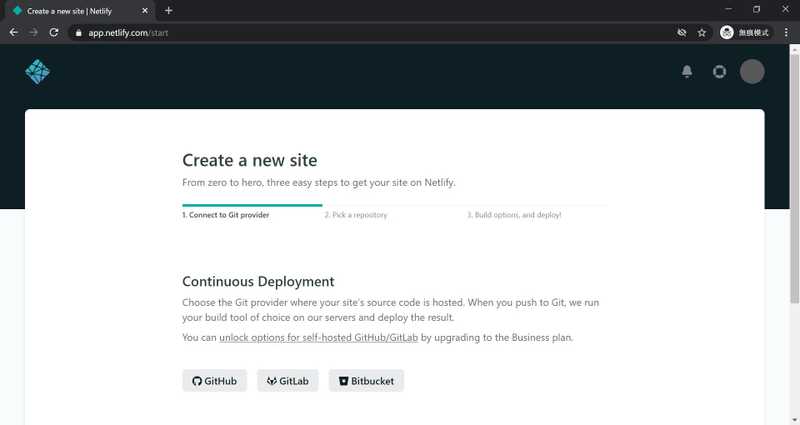Click the Continuous Deployment heading
Screen dimensions: 800x425
pyautogui.click(x=258, y=282)
